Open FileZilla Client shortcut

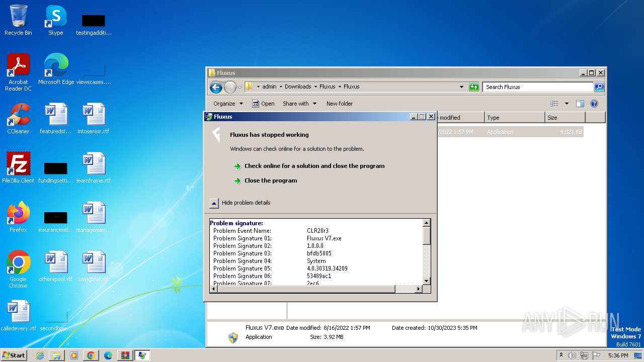(18, 168)
